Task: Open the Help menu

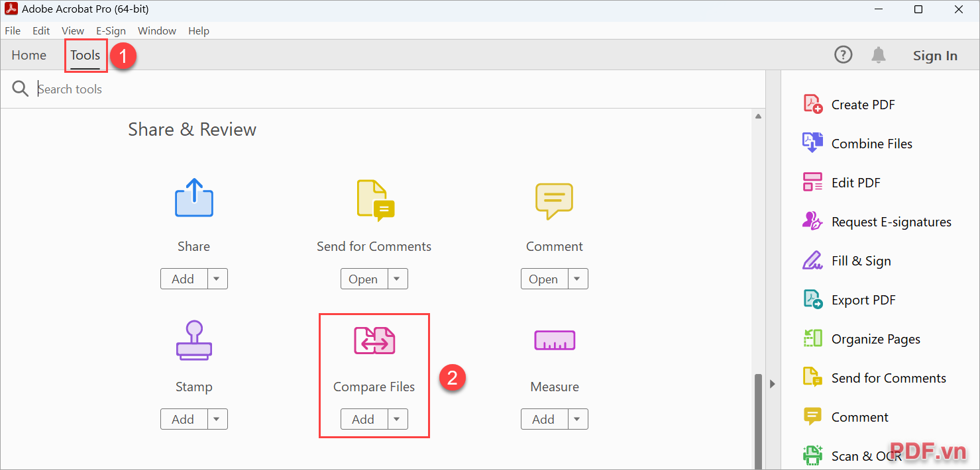Action: click(x=199, y=31)
